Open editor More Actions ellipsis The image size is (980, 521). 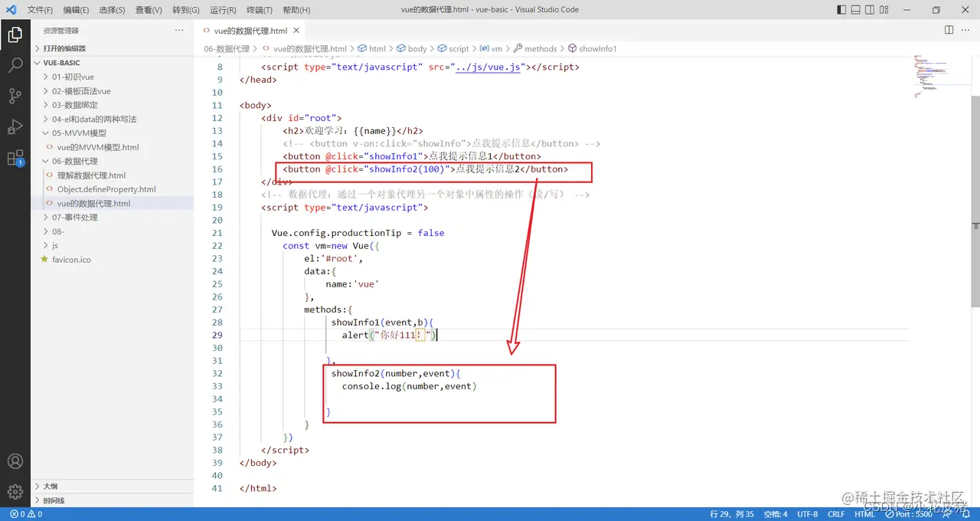(x=966, y=30)
